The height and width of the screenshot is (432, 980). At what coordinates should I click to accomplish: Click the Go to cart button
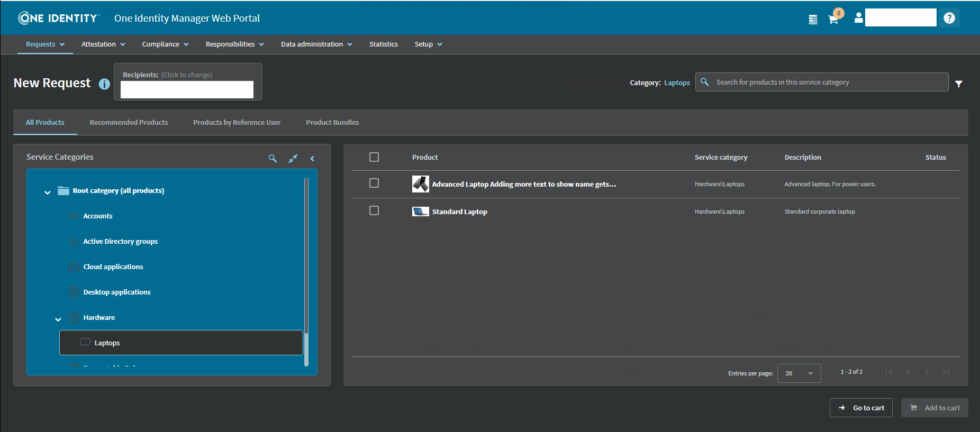click(861, 408)
